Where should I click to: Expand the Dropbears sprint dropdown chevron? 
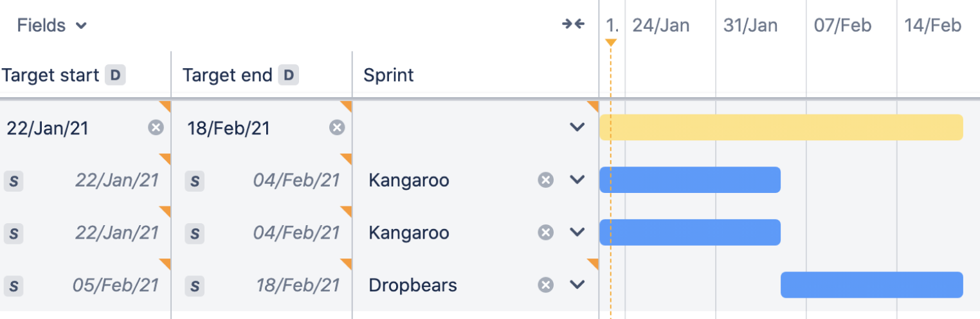pyautogui.click(x=577, y=285)
